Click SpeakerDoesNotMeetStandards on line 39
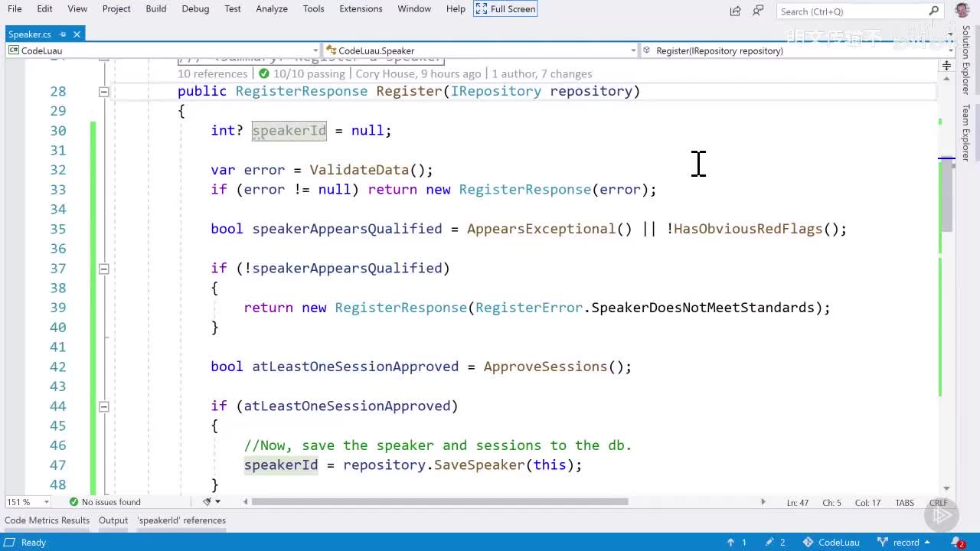 [703, 308]
